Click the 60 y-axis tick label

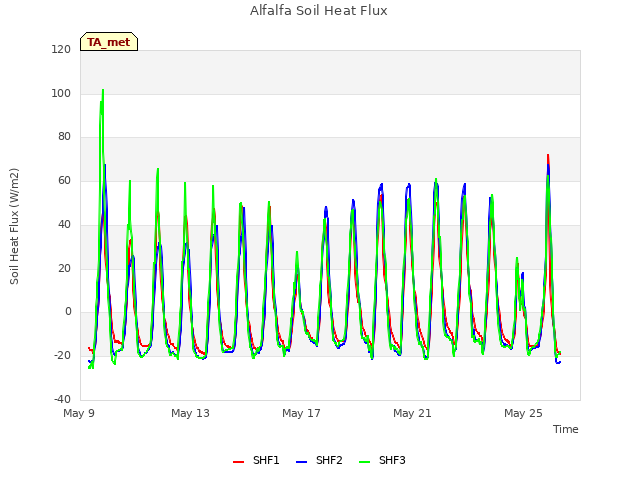click(x=64, y=180)
